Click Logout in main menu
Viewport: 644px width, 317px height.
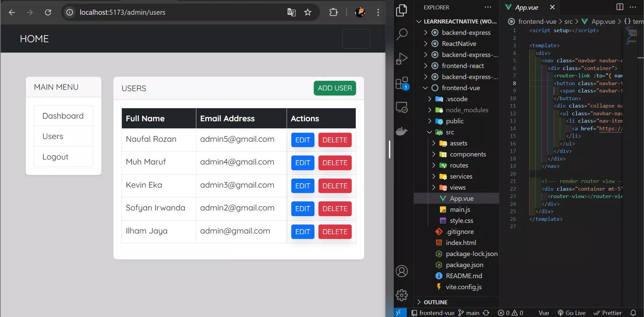tap(63, 156)
